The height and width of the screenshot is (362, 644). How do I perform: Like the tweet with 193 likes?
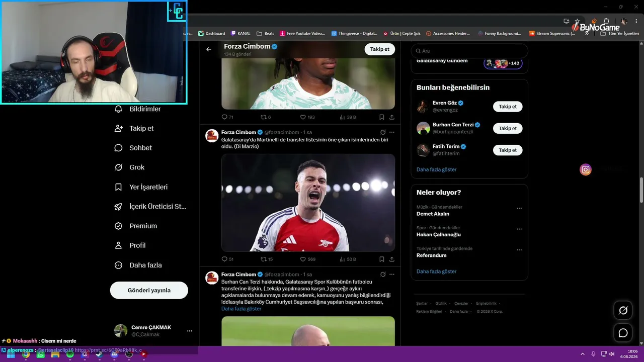[307, 117]
